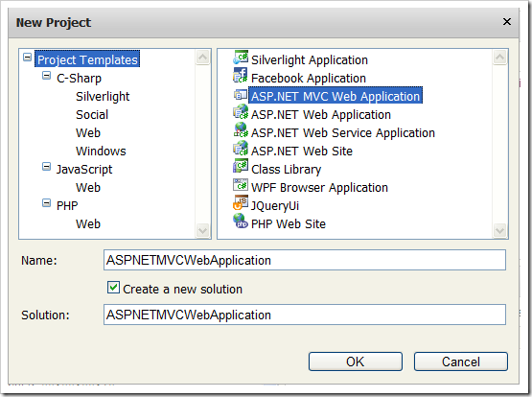Click the Class Library template icon
532x397 pixels.
tap(241, 166)
